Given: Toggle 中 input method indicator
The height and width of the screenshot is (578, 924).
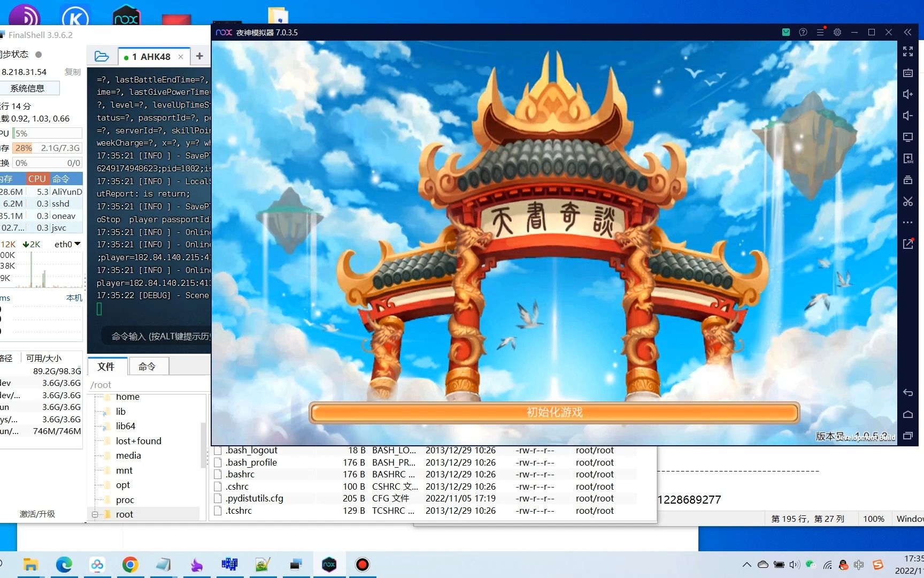Looking at the screenshot, I should pyautogui.click(x=859, y=565).
